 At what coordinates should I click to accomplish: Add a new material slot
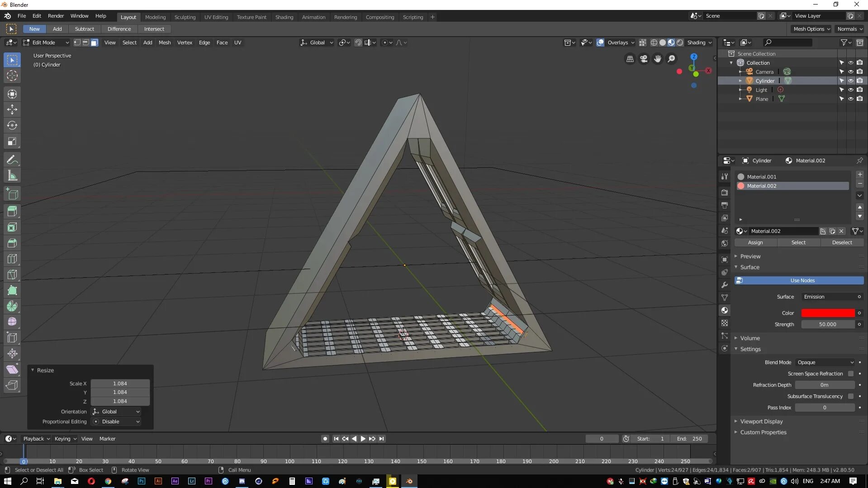click(x=860, y=175)
